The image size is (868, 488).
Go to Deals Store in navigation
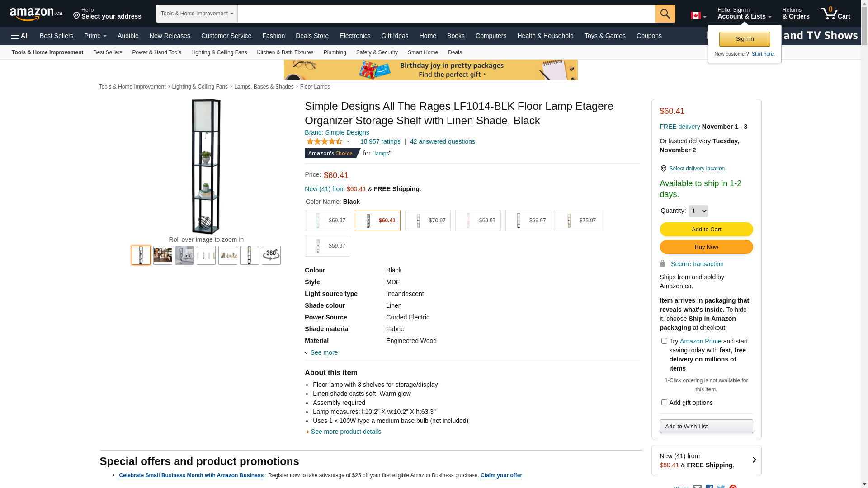[312, 36]
